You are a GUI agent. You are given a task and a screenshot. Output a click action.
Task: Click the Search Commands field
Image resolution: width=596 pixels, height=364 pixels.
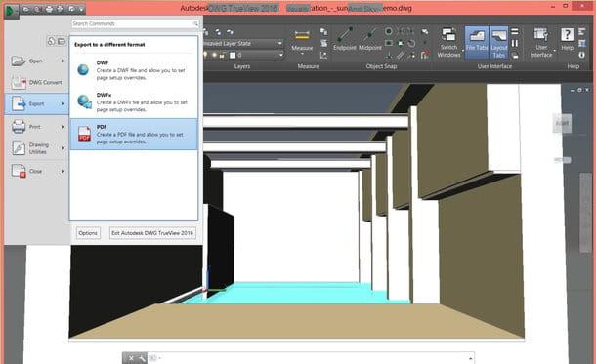[135, 24]
